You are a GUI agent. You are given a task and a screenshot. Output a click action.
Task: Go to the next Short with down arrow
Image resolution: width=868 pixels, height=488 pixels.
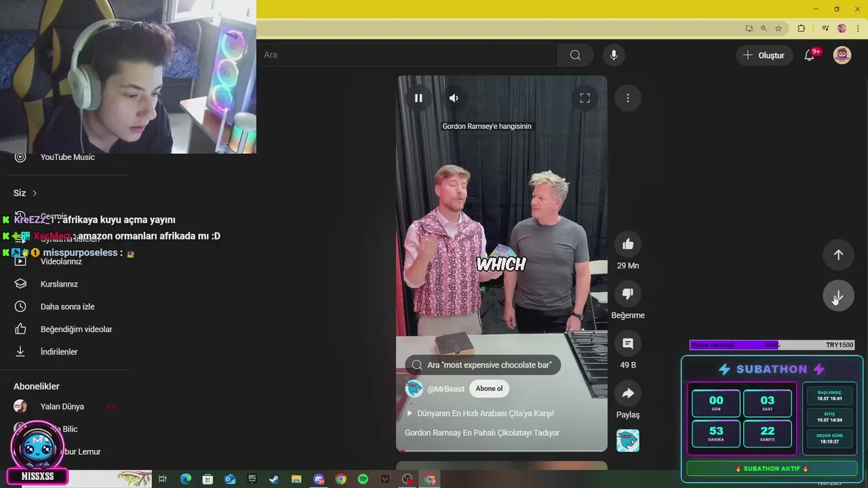pos(838,296)
